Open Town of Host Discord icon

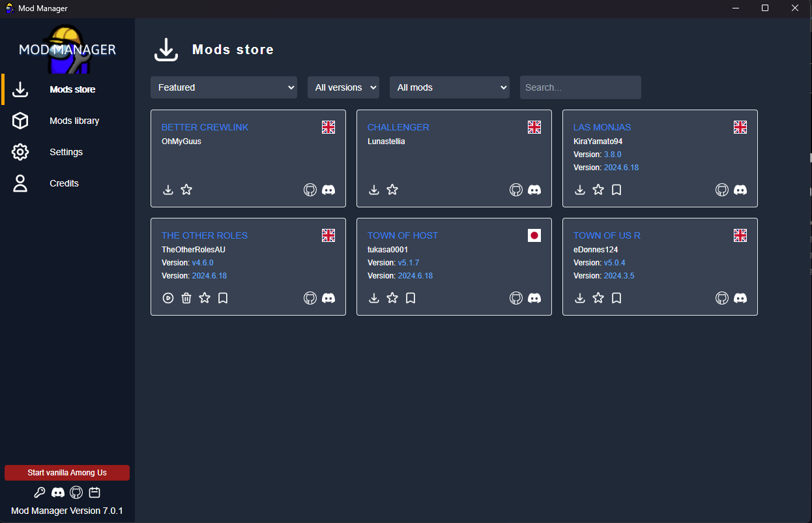[x=534, y=298]
